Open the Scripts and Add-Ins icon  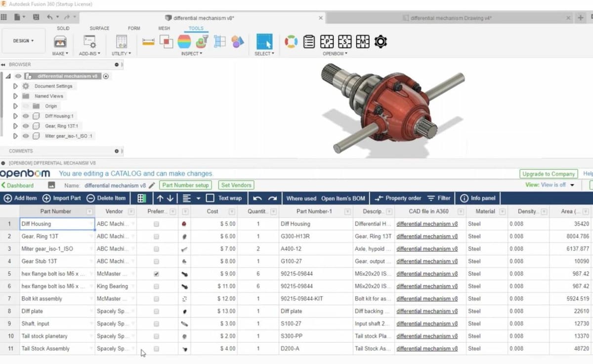click(x=89, y=41)
